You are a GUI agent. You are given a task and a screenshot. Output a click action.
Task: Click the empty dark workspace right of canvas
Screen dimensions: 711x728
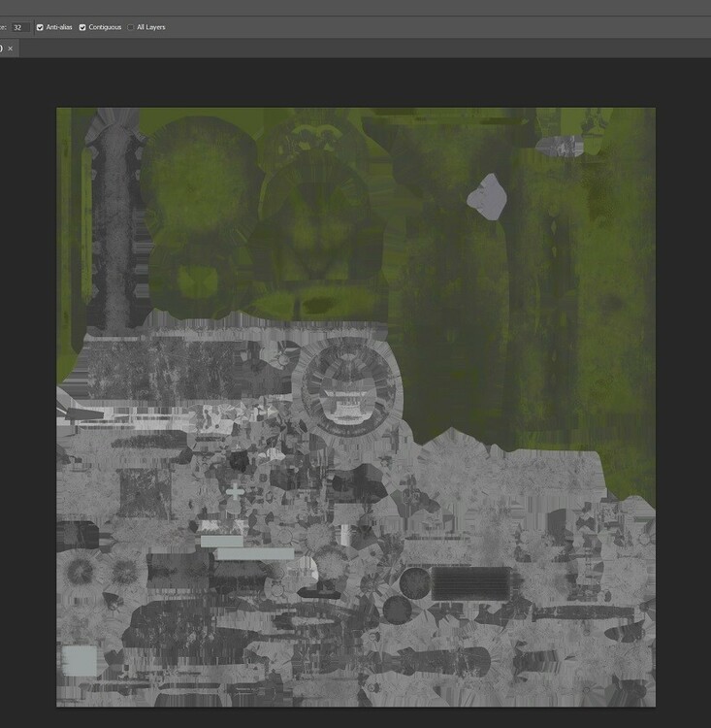point(683,388)
